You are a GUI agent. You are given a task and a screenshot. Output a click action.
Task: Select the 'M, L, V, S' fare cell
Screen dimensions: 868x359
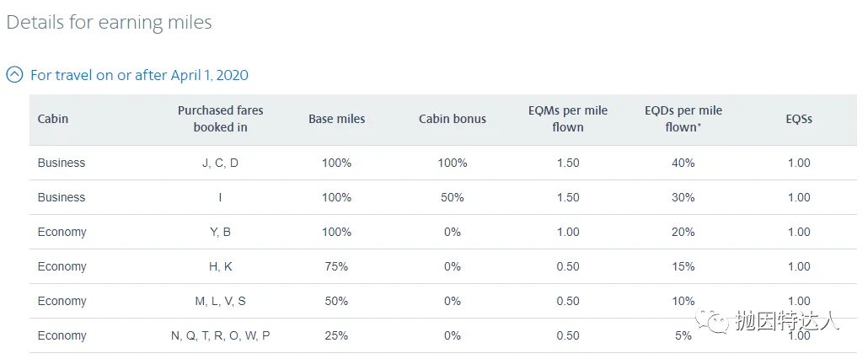[x=220, y=302]
